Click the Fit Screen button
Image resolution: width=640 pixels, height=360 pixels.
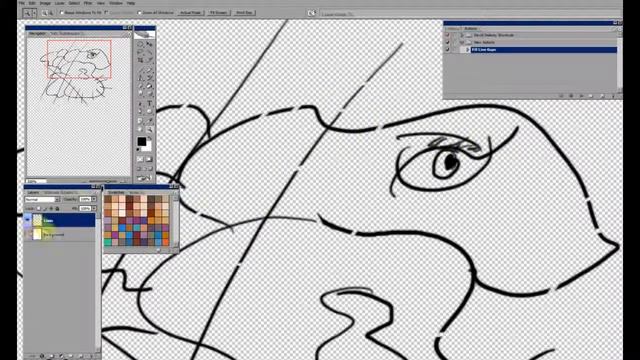218,13
